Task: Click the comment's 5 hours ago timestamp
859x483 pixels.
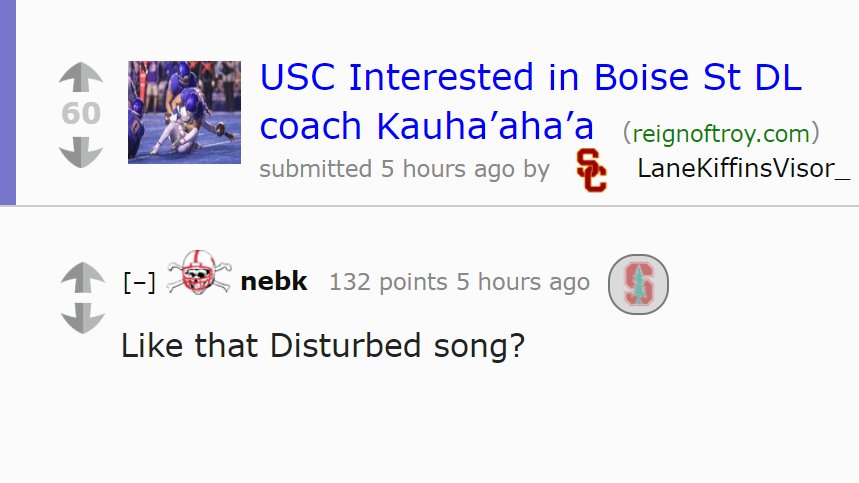Action: click(x=523, y=282)
